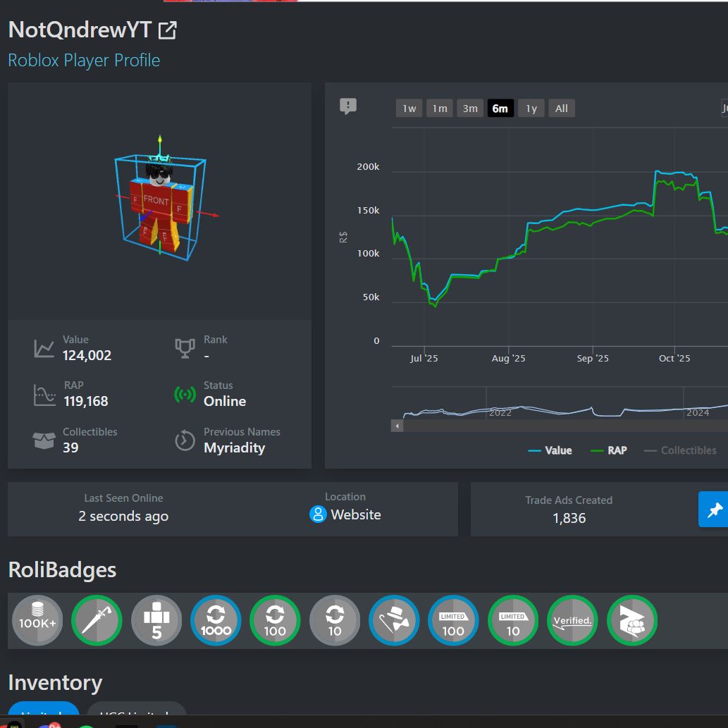Click the 100 trades RoliBadge
Image resolution: width=728 pixels, height=728 pixels.
pos(275,620)
